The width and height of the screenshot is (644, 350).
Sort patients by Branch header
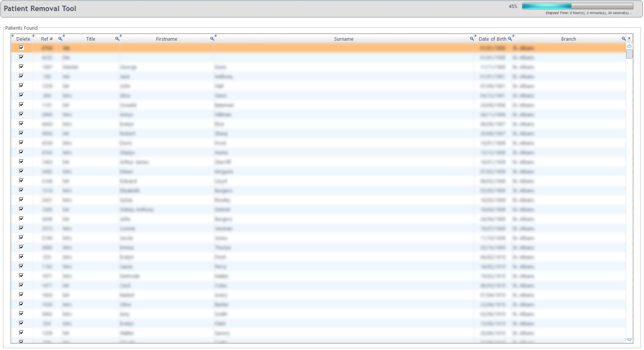pos(568,39)
